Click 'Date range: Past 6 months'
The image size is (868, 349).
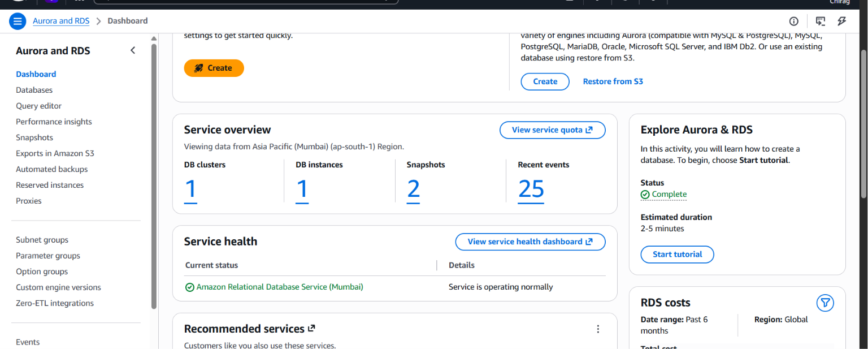click(674, 325)
